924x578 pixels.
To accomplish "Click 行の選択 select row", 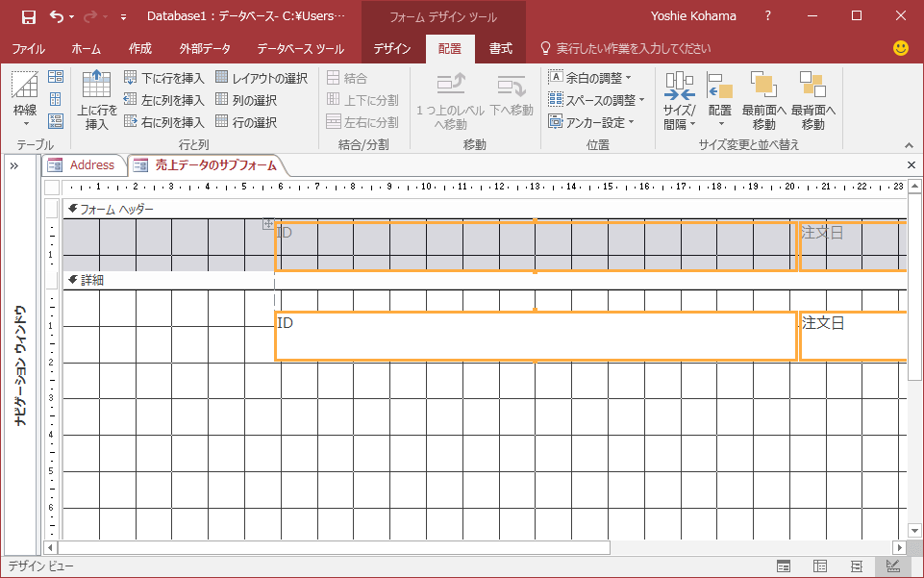I will point(246,122).
